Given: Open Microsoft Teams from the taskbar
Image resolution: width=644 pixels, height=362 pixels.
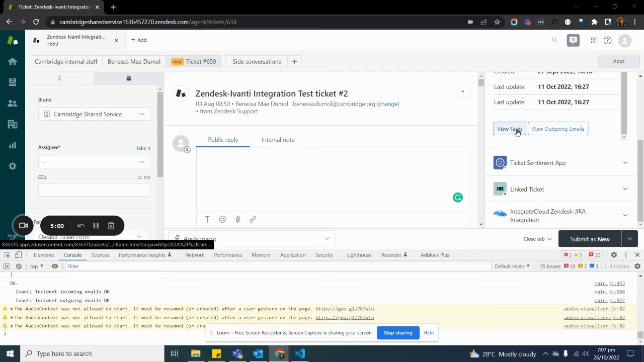Looking at the screenshot, I should click(x=237, y=354).
